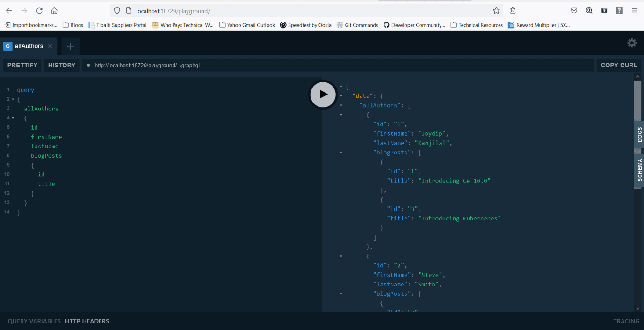Open the Blogs bookmark folder
Image resolution: width=644 pixels, height=330 pixels.
[x=73, y=25]
